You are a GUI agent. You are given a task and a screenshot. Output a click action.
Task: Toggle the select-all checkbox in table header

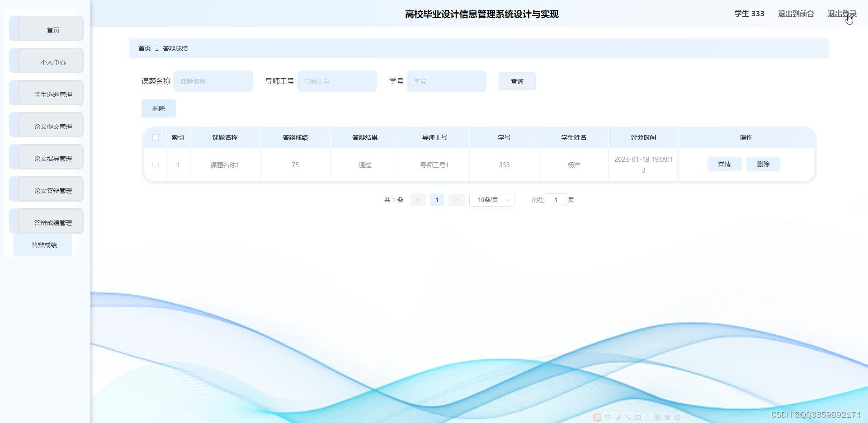click(156, 137)
